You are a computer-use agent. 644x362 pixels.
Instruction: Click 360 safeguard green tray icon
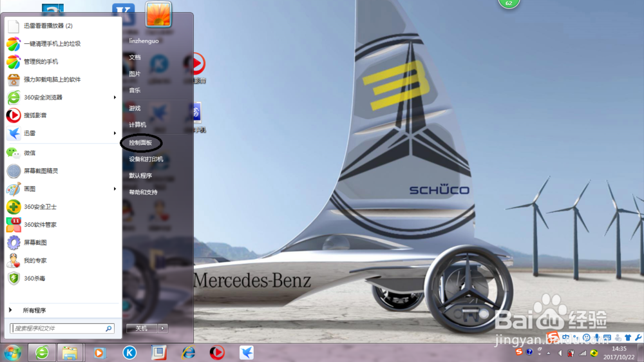coord(594,353)
